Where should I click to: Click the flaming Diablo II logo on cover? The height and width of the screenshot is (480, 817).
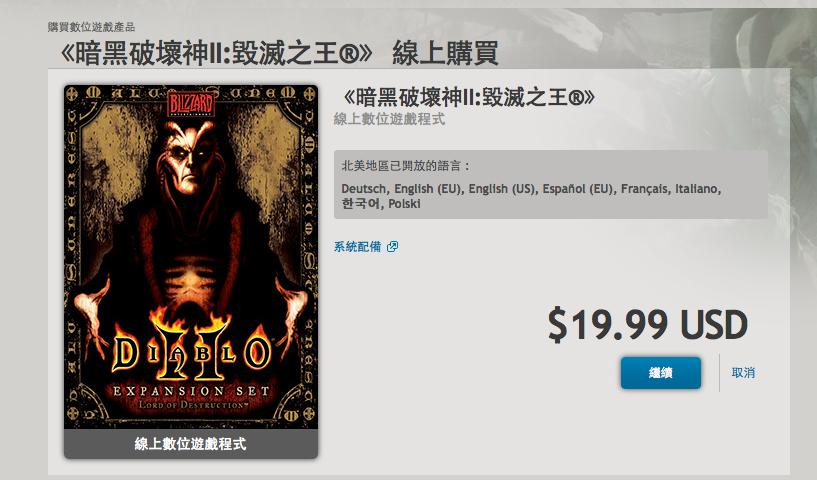(x=191, y=347)
